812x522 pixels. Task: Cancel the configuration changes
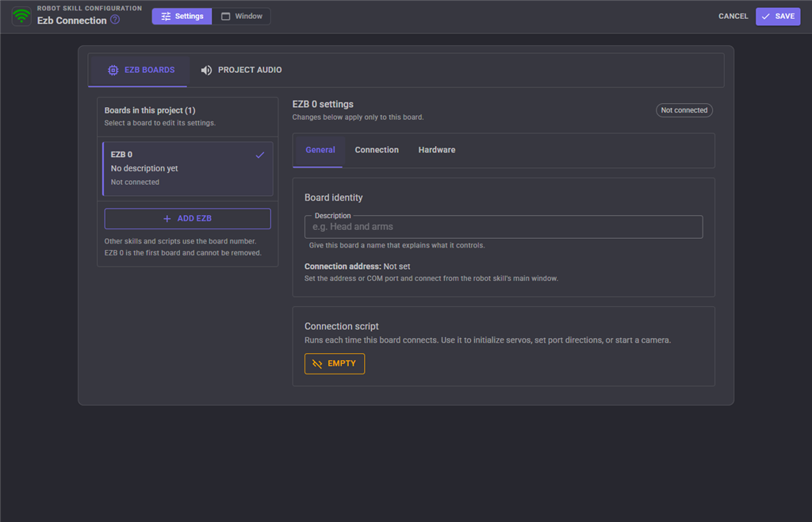click(x=733, y=16)
